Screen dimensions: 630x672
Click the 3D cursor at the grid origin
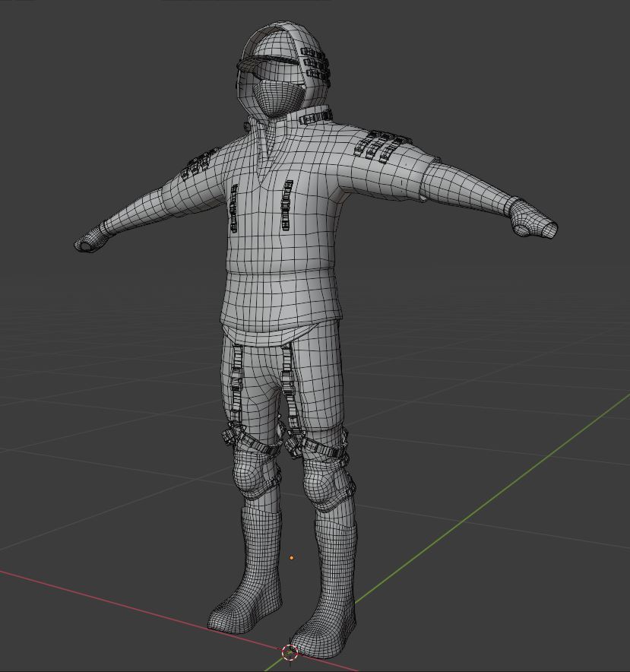click(290, 652)
